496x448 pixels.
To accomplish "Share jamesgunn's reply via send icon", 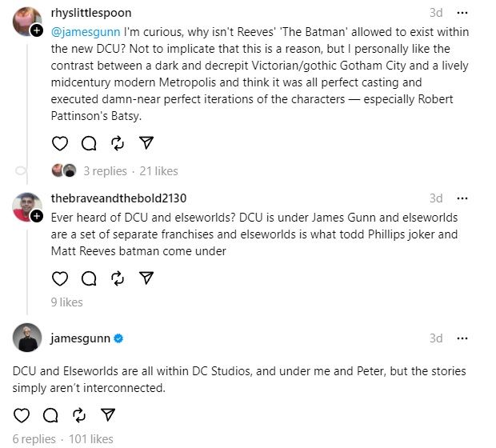I will click(x=108, y=414).
